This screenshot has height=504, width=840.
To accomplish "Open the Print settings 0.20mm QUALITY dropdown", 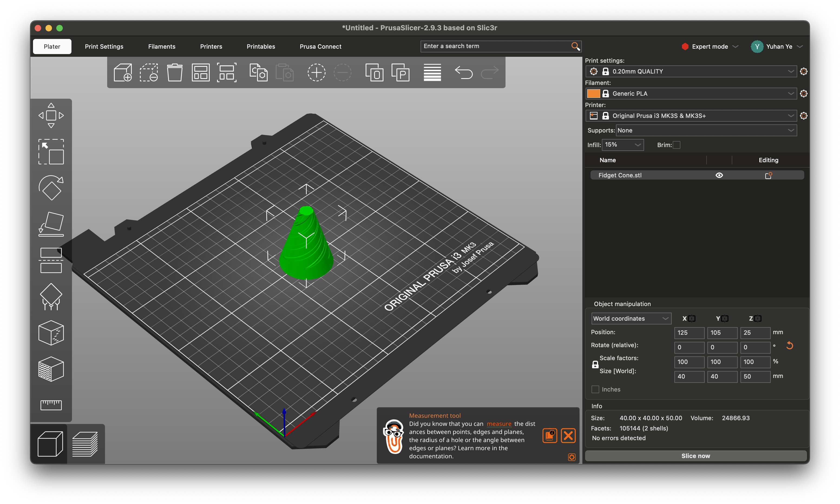I will 691,71.
